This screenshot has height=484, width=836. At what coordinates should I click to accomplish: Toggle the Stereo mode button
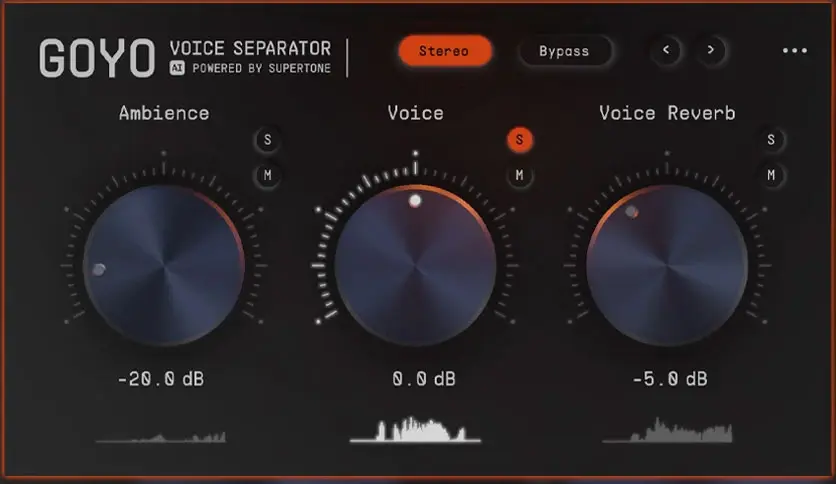point(444,51)
